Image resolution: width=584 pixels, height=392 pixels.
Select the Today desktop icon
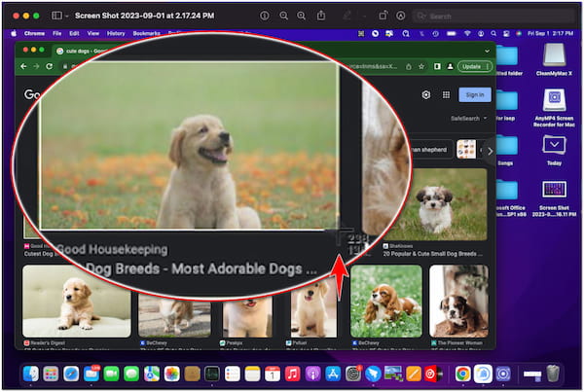[554, 150]
